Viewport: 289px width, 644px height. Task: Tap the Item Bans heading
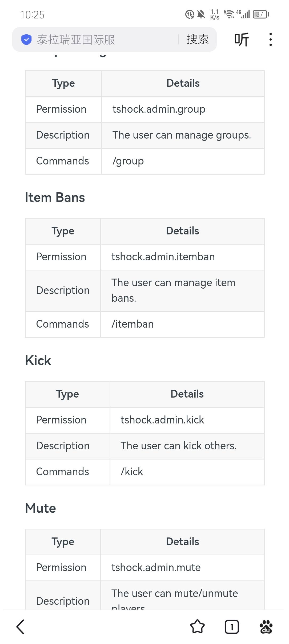click(55, 198)
